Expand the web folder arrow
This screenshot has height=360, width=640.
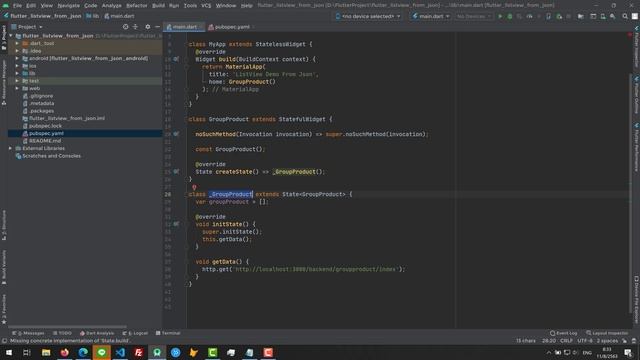(x=17, y=88)
